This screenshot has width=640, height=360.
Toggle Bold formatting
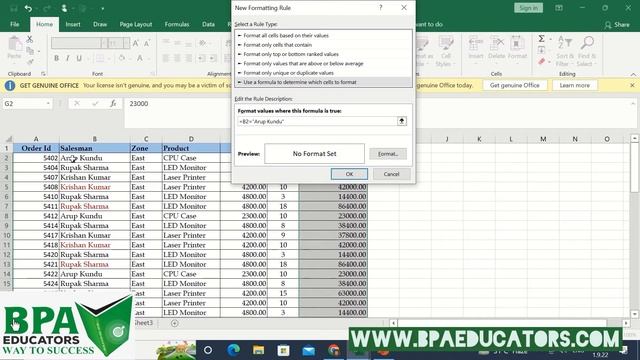tap(56, 58)
